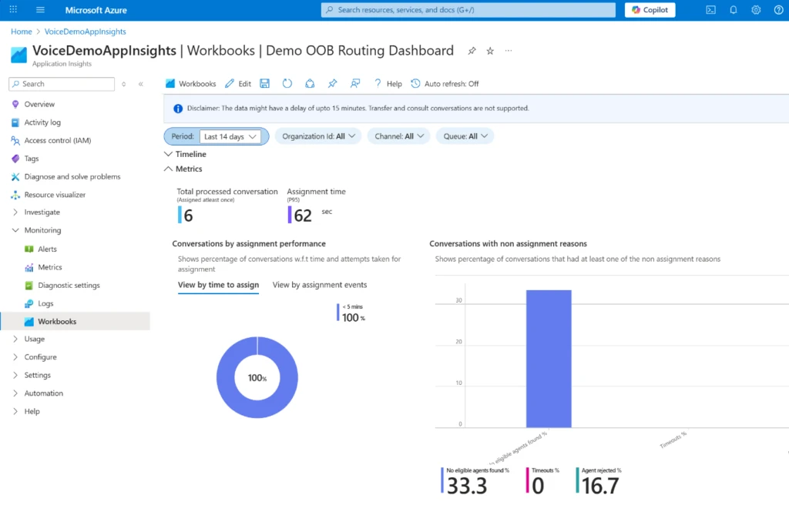The image size is (789, 532).
Task: Open Azure Cloud Shell from the top bar
Action: click(x=710, y=9)
